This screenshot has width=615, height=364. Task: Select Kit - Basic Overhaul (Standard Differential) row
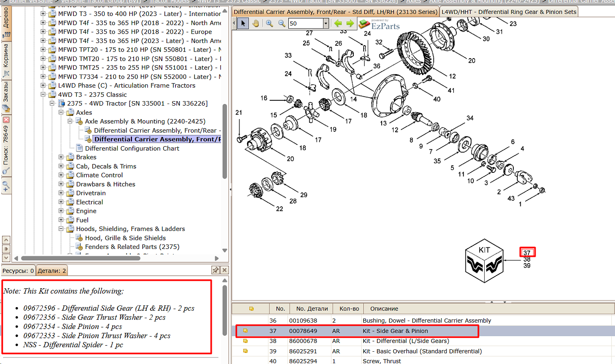423,351
